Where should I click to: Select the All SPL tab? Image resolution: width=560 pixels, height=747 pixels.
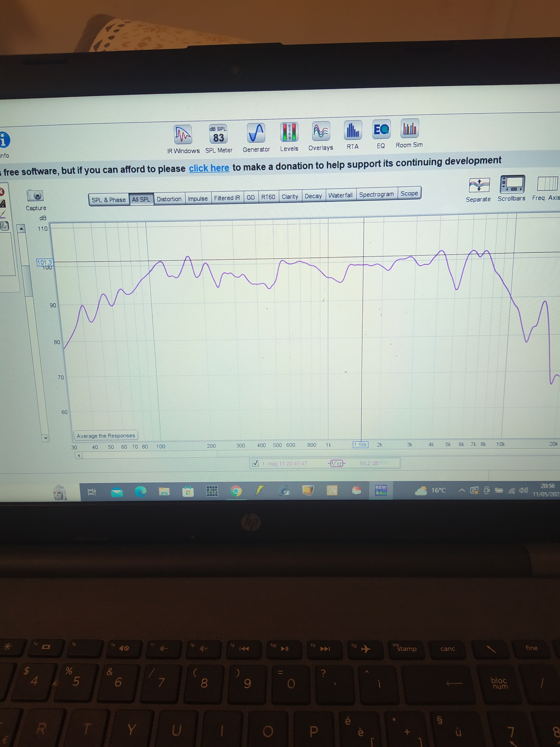(141, 199)
